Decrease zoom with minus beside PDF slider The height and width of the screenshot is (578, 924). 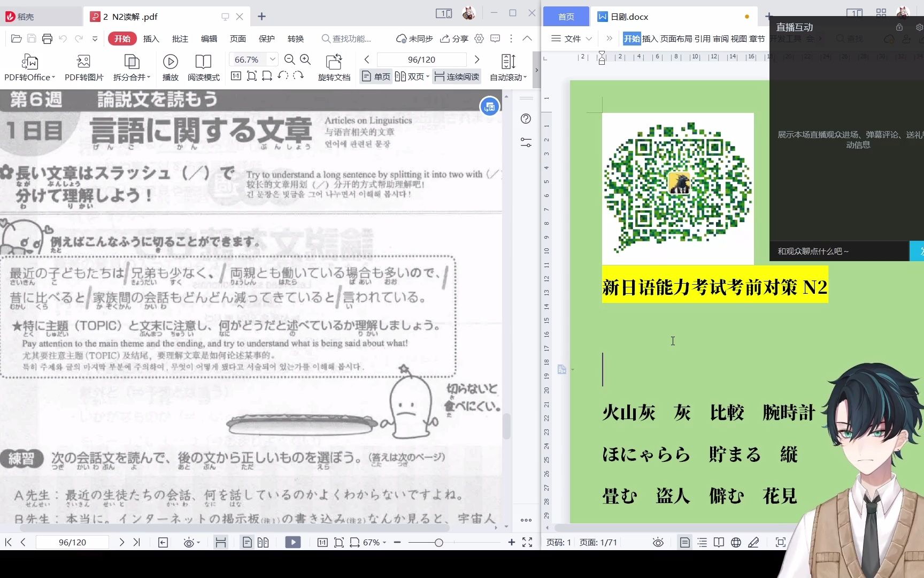tap(397, 542)
